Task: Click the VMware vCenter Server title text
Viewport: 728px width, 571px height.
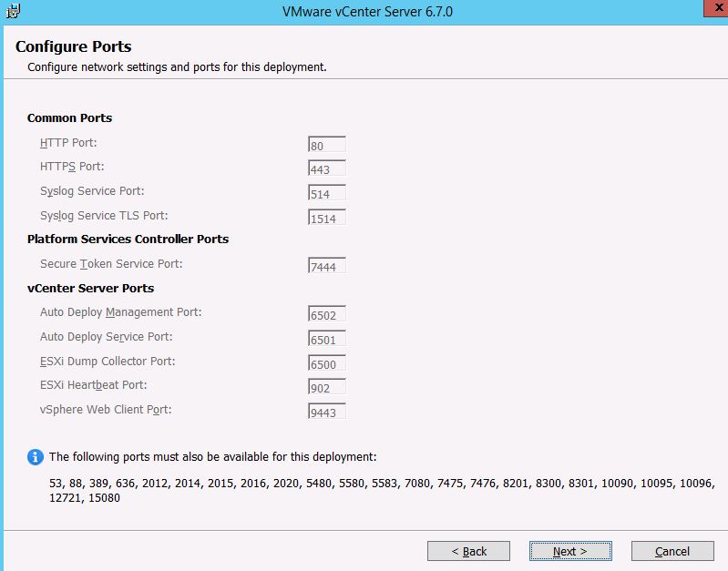Action: click(x=368, y=12)
